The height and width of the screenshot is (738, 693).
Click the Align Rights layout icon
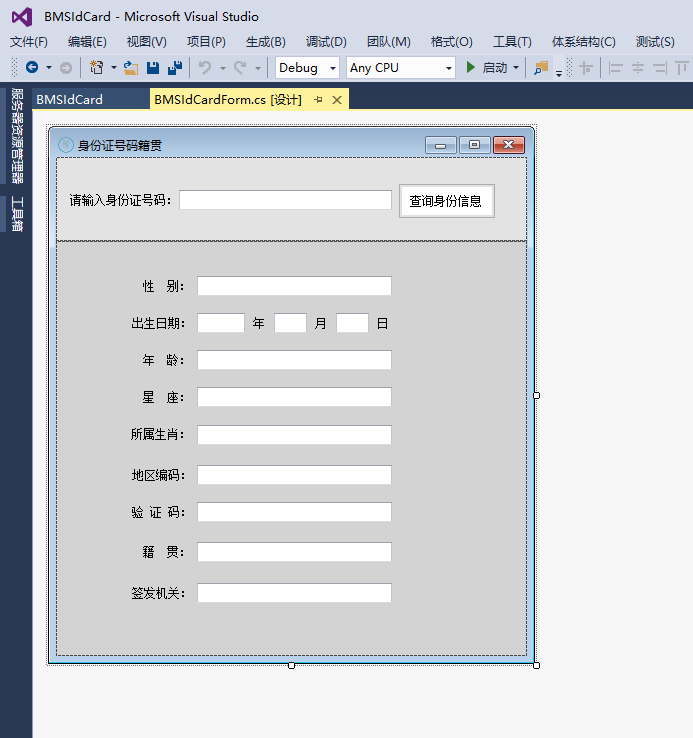click(660, 68)
